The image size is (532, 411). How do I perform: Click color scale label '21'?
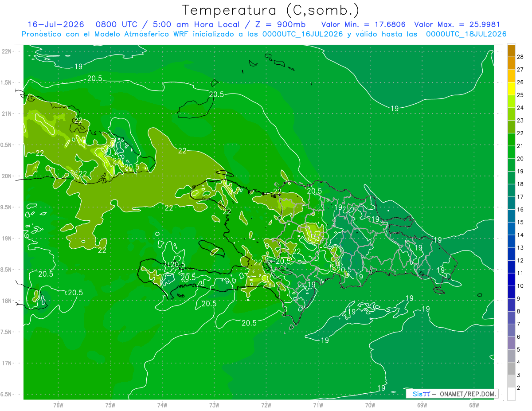click(x=520, y=146)
